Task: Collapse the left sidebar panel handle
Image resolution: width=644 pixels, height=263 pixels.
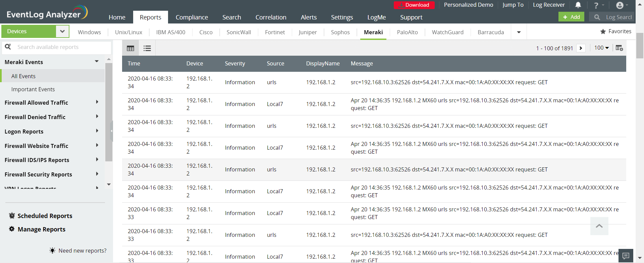Action: (x=111, y=131)
